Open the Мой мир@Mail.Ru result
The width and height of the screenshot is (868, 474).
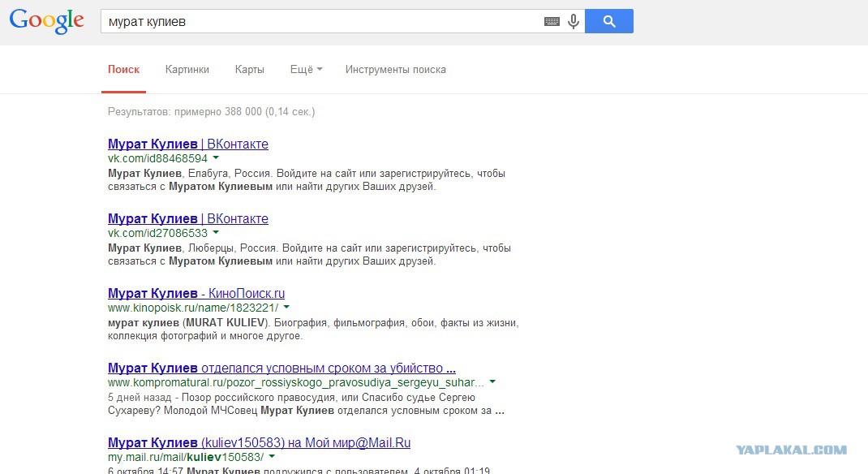[x=259, y=443]
